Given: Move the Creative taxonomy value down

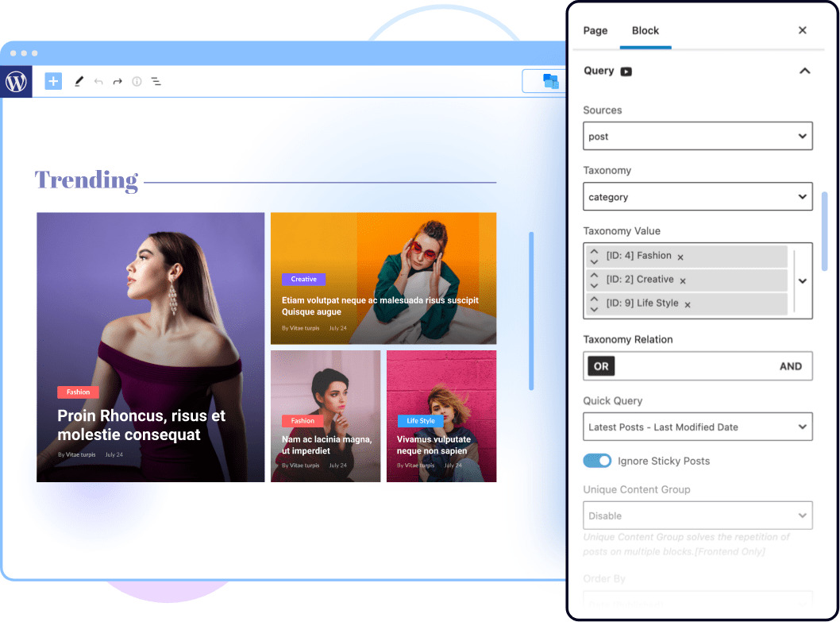Looking at the screenshot, I should tap(594, 286).
